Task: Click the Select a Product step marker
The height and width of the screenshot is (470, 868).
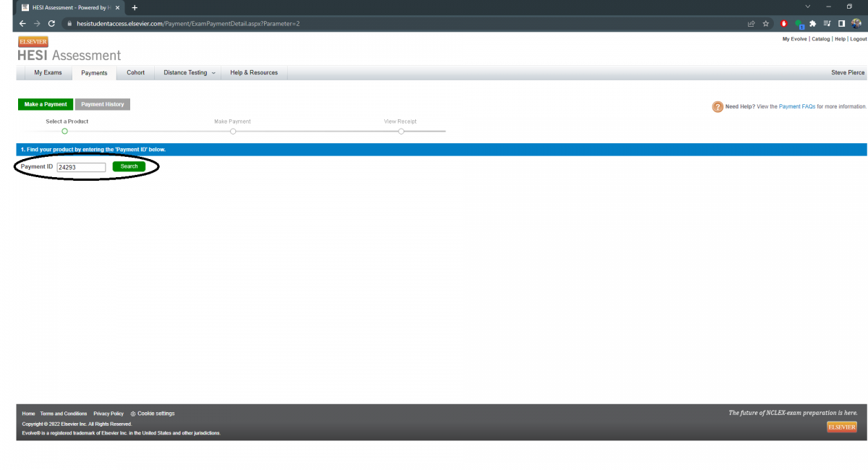Action: click(64, 131)
